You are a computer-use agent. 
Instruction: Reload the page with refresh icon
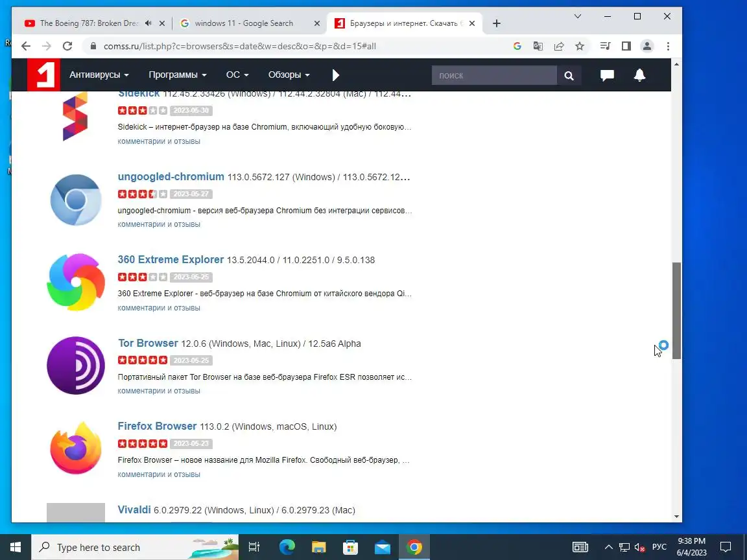[x=67, y=46]
